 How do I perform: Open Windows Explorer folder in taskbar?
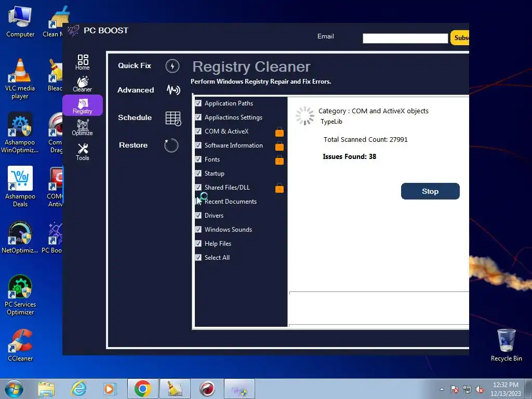click(46, 389)
